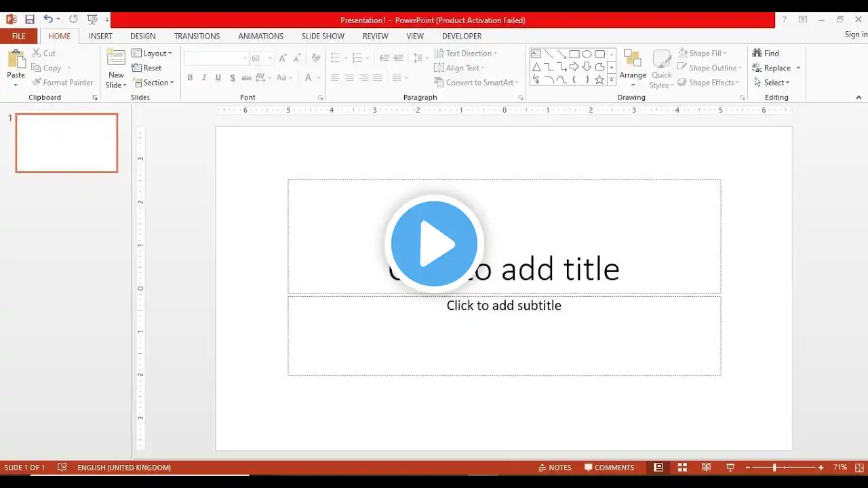
Task: Switch to Normal view
Action: click(x=658, y=468)
